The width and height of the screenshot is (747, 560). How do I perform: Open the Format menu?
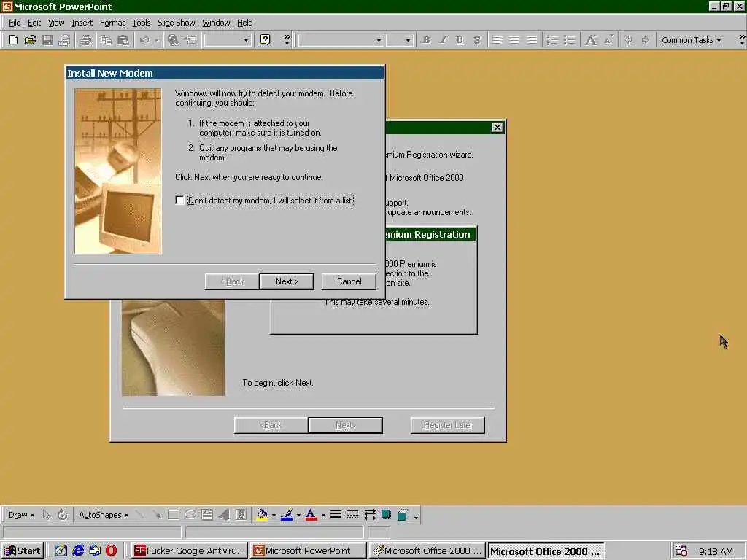click(112, 23)
